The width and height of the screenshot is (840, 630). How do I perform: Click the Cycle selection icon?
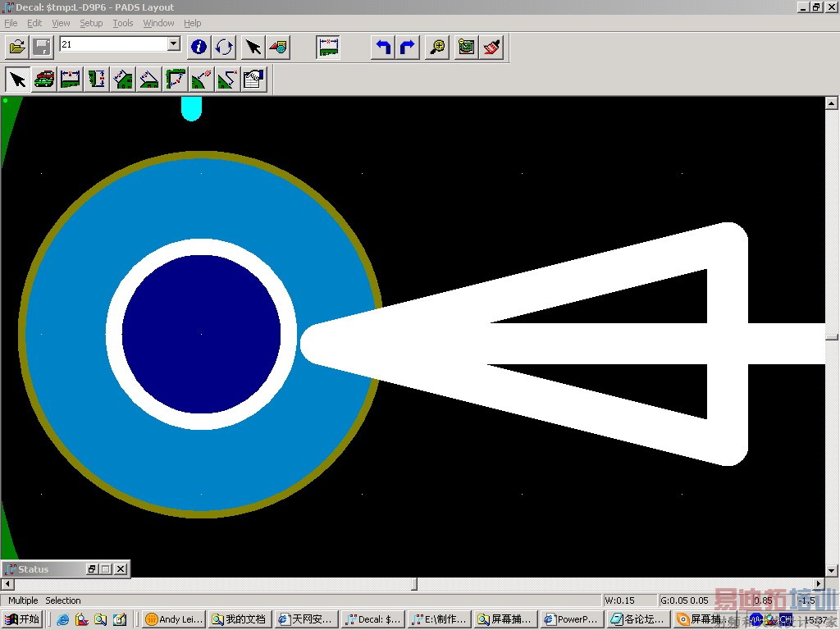[x=225, y=47]
